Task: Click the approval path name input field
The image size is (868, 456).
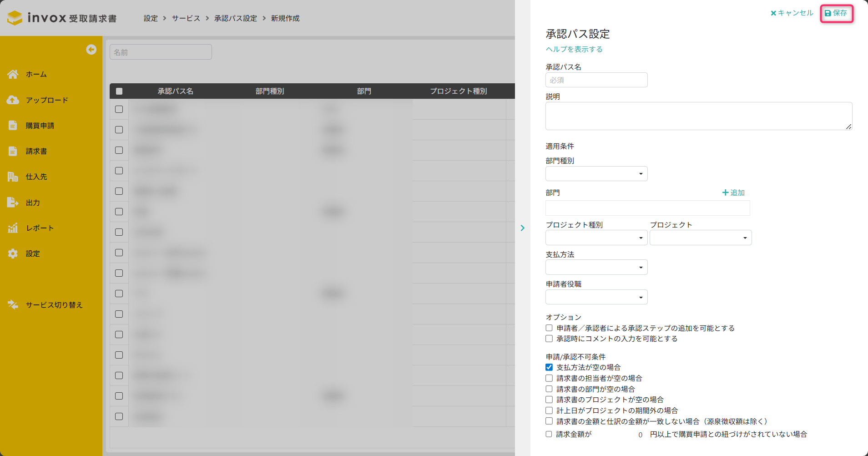Action: [596, 80]
